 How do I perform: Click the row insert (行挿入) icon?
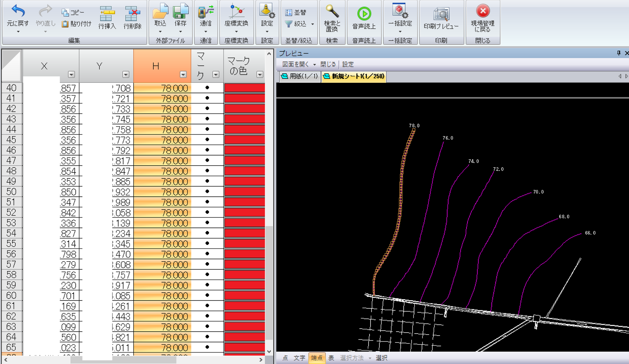tap(107, 14)
